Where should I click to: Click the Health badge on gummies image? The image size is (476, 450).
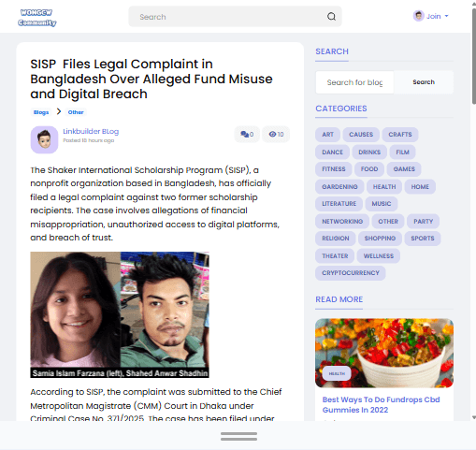pos(337,373)
